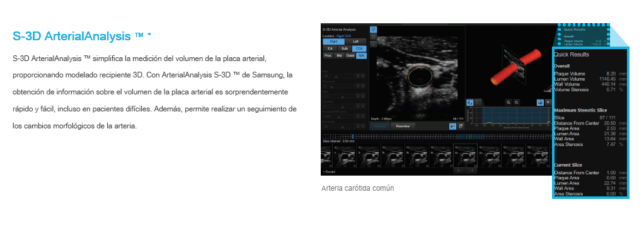The image size is (644, 231).
Task: Choose the Bulb location button
Action: point(345,48)
